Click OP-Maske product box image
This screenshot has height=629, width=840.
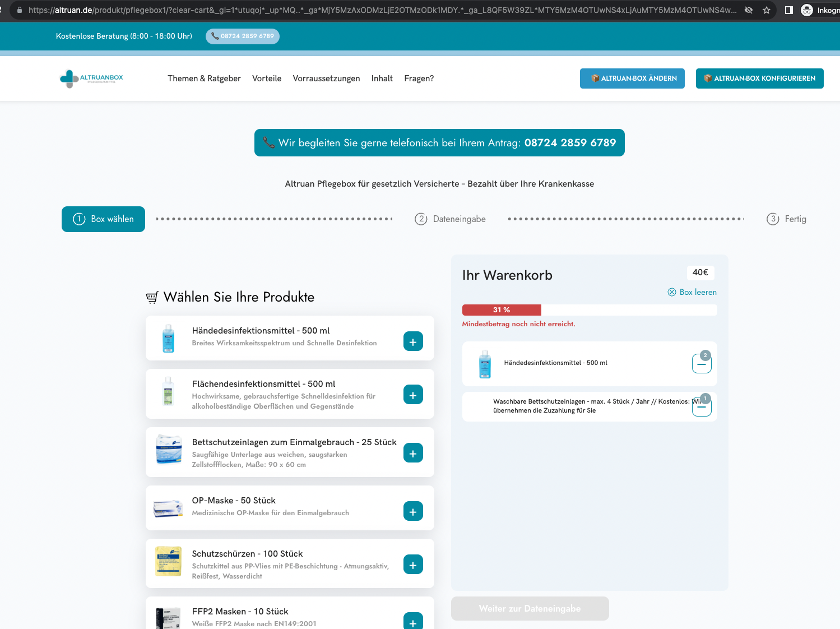coord(168,508)
